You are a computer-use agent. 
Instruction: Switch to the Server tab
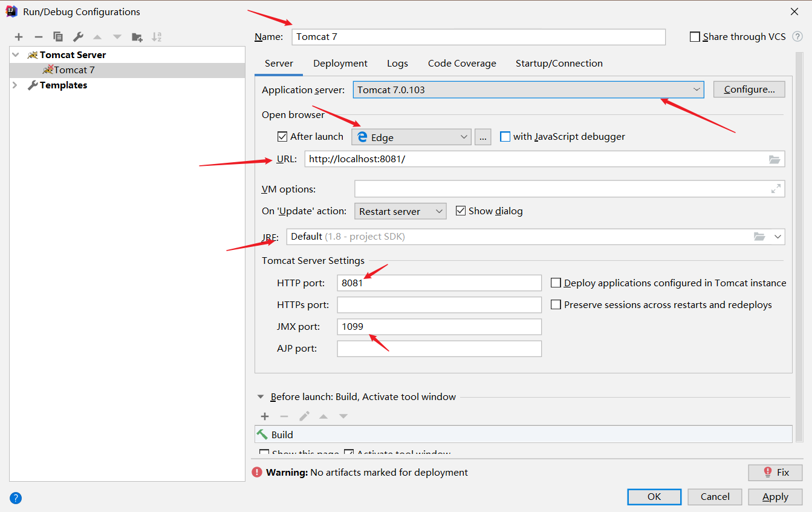pos(279,64)
